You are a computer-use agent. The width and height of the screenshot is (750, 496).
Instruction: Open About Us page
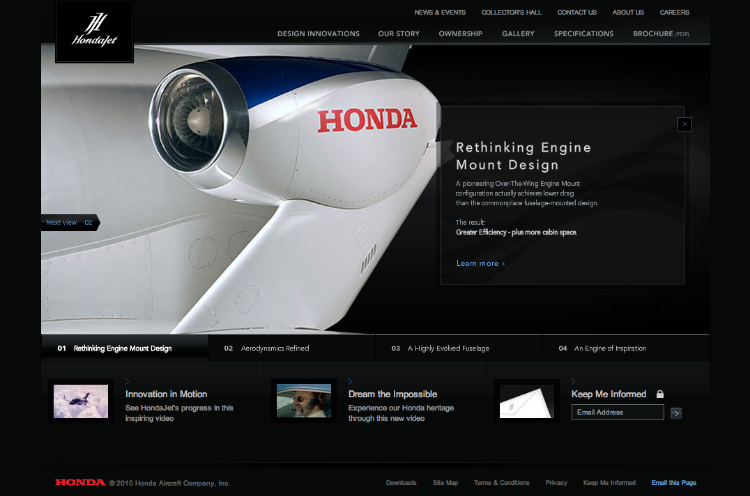(628, 12)
